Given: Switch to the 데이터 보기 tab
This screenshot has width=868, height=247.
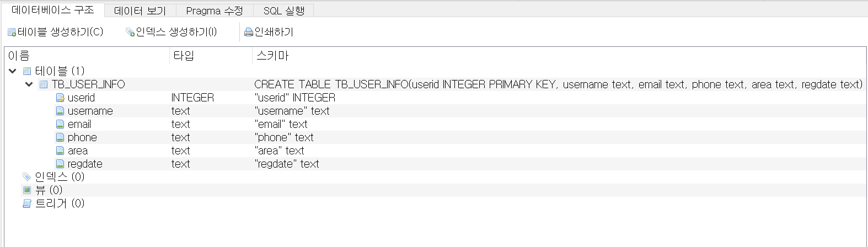Looking at the screenshot, I should pos(140,10).
